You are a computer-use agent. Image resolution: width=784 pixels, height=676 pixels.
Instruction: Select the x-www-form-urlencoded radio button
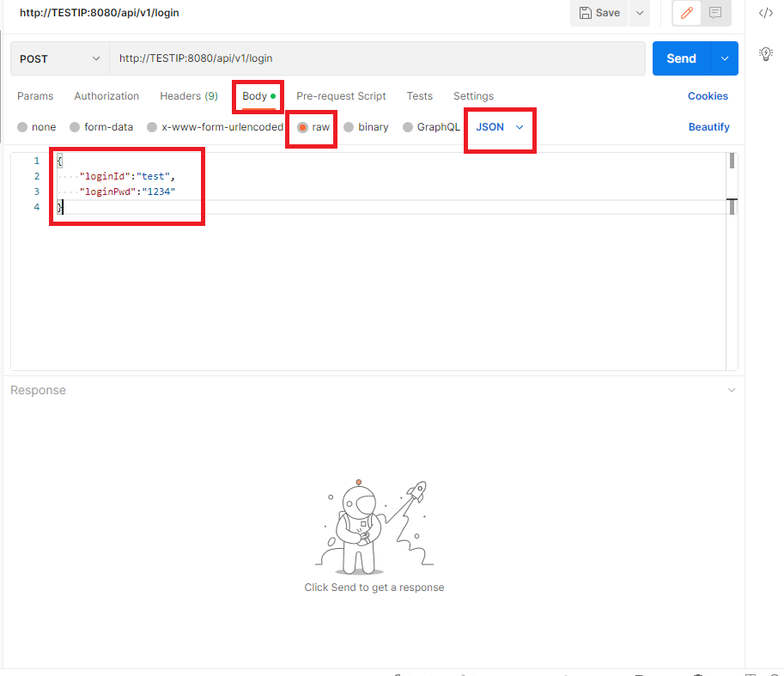point(152,127)
